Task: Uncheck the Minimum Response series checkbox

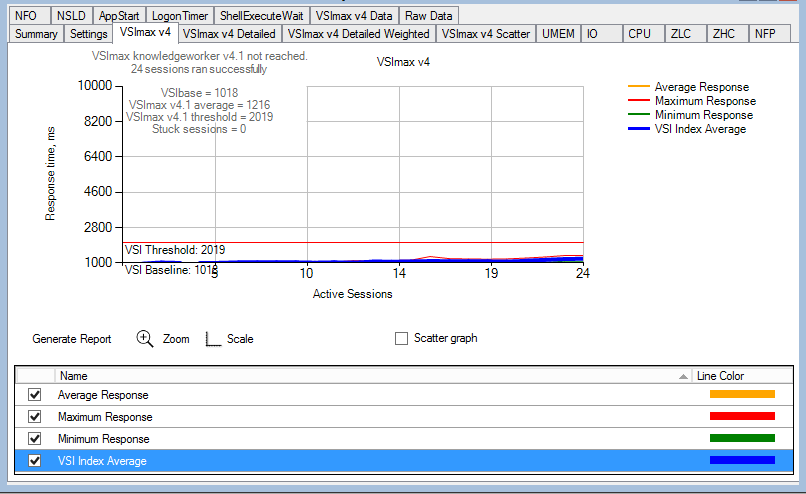Action: pyautogui.click(x=35, y=439)
